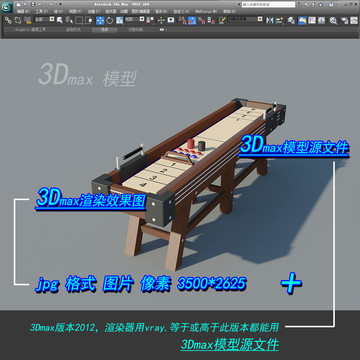Click the Undo arrow in the title bar

pos(40,4)
